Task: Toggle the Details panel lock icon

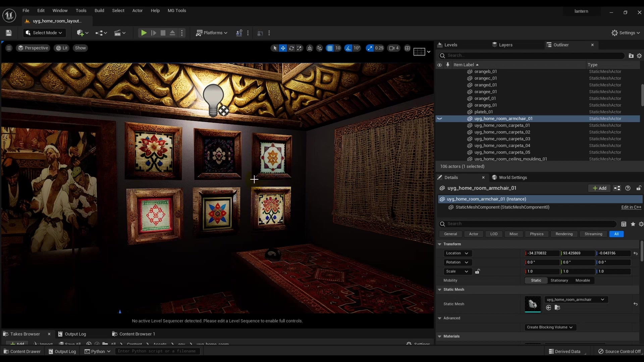Action: pos(639,188)
